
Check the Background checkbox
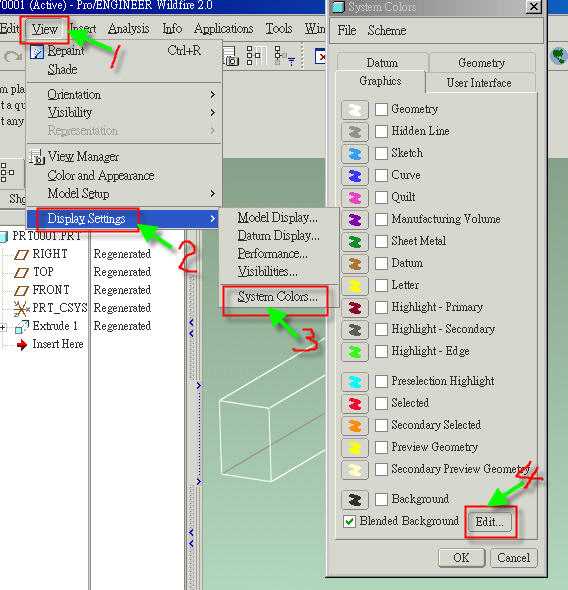tap(381, 499)
